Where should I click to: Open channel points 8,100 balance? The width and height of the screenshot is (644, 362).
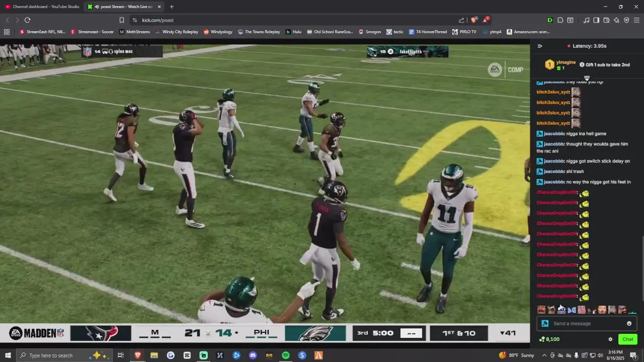click(x=549, y=339)
